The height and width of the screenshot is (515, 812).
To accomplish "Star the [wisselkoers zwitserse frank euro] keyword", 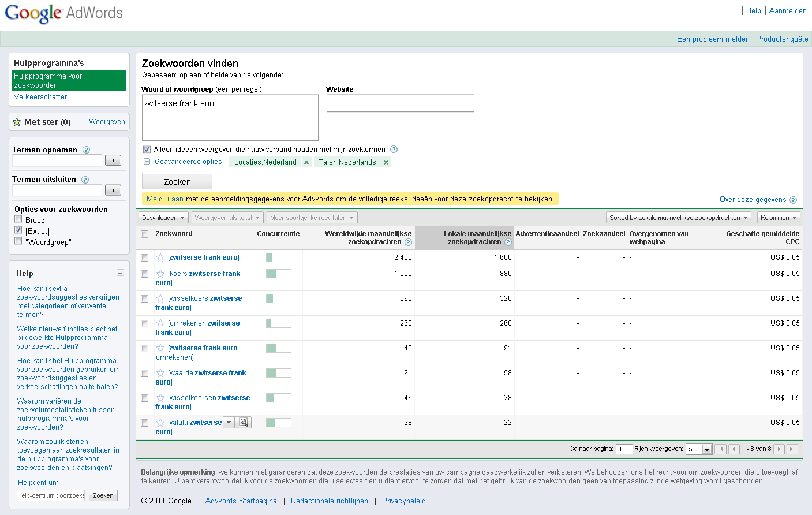I will (x=160, y=298).
